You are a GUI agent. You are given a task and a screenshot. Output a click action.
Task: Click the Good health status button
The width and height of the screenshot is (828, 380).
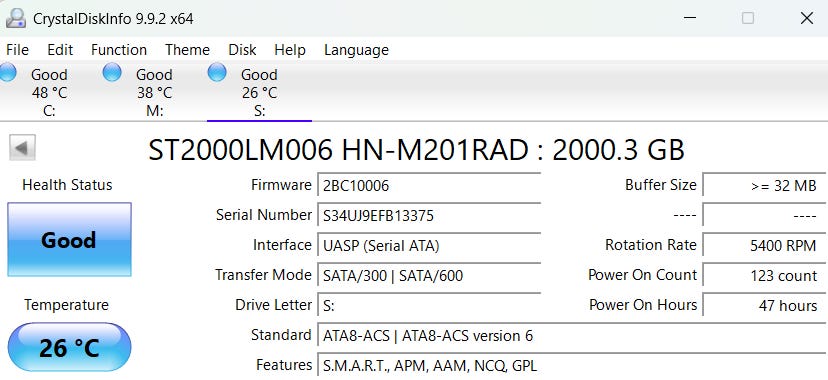pyautogui.click(x=69, y=240)
